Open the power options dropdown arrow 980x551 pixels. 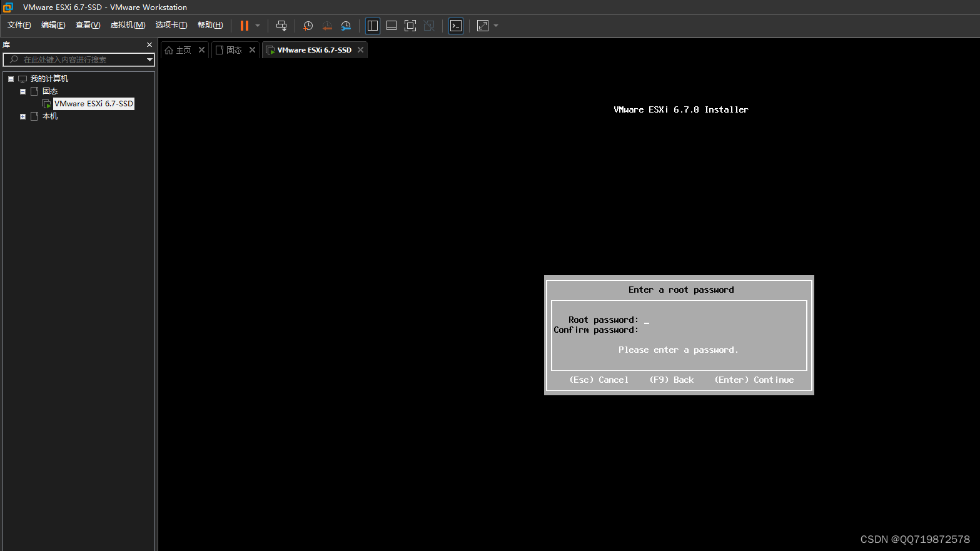coord(258,26)
